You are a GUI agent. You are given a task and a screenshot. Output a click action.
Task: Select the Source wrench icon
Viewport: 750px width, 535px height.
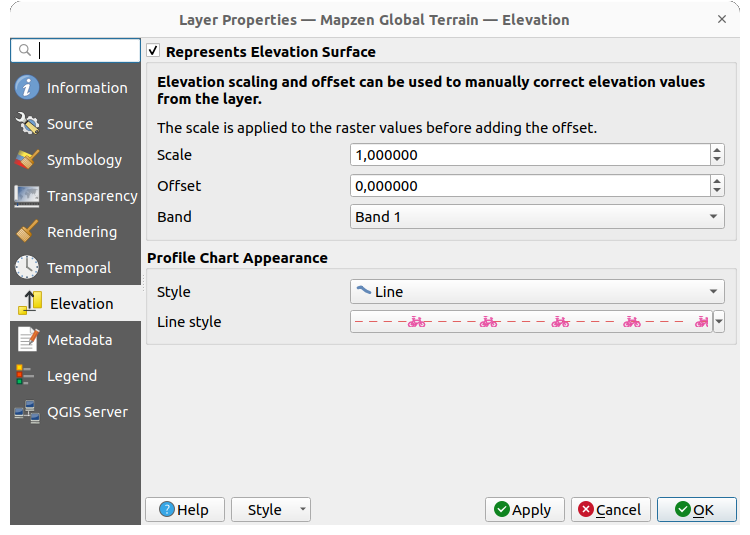click(27, 124)
